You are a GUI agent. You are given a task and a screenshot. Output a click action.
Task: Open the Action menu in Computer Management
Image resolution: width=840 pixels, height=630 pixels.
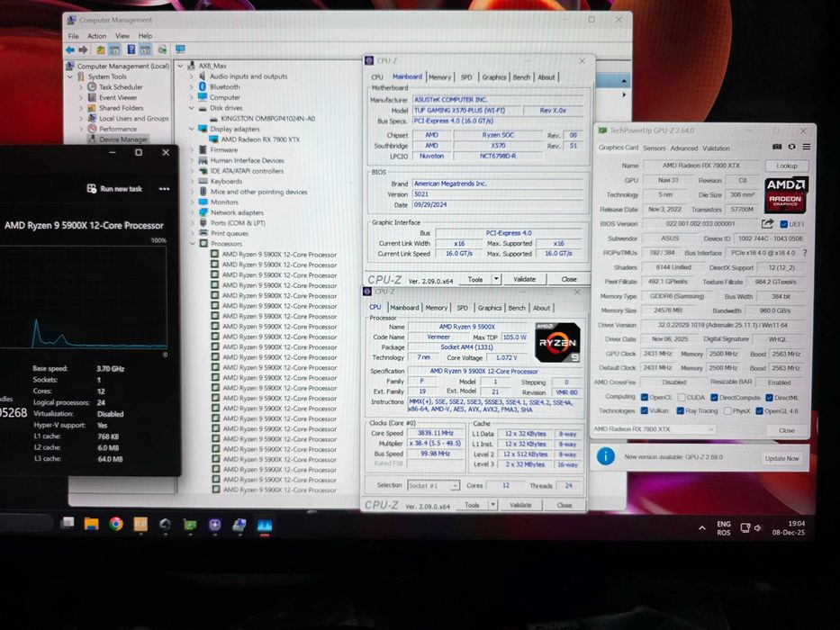point(96,36)
